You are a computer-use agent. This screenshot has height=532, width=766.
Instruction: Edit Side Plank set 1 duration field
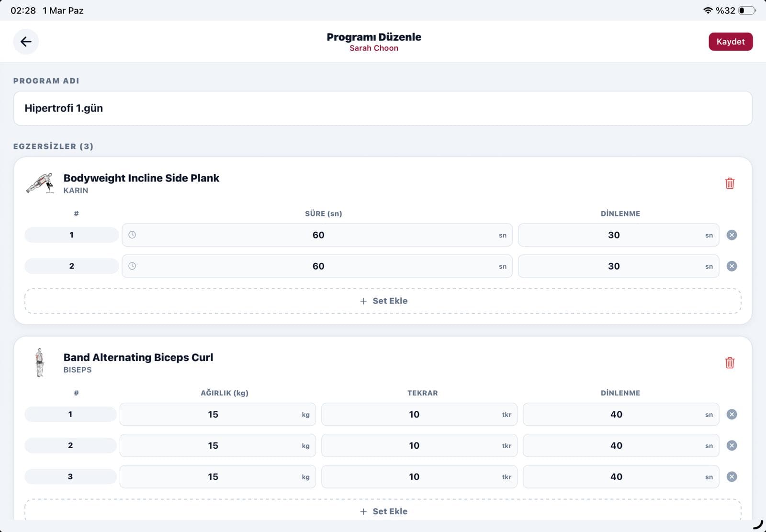[318, 235]
